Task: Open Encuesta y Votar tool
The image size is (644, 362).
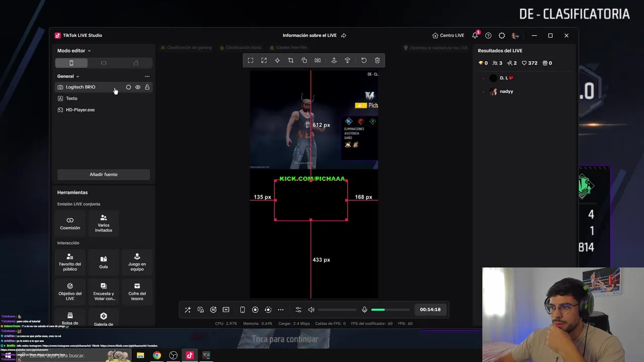Action: click(x=104, y=292)
